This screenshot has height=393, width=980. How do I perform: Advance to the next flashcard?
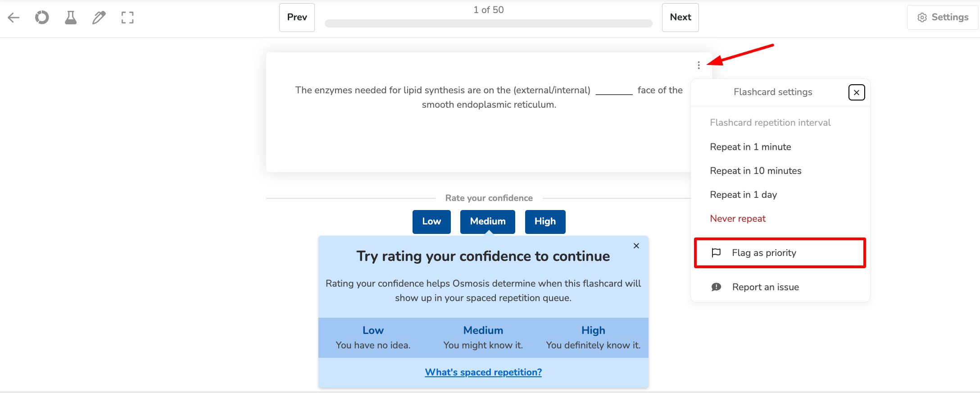tap(680, 18)
